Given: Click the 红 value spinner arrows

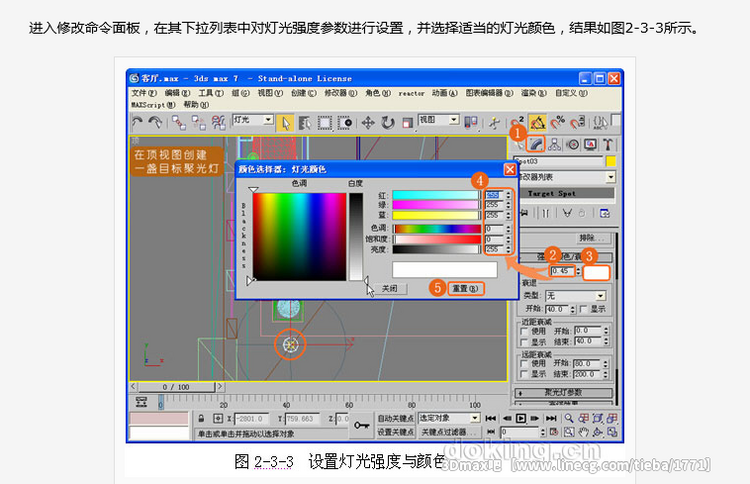Looking at the screenshot, I should click(x=508, y=195).
